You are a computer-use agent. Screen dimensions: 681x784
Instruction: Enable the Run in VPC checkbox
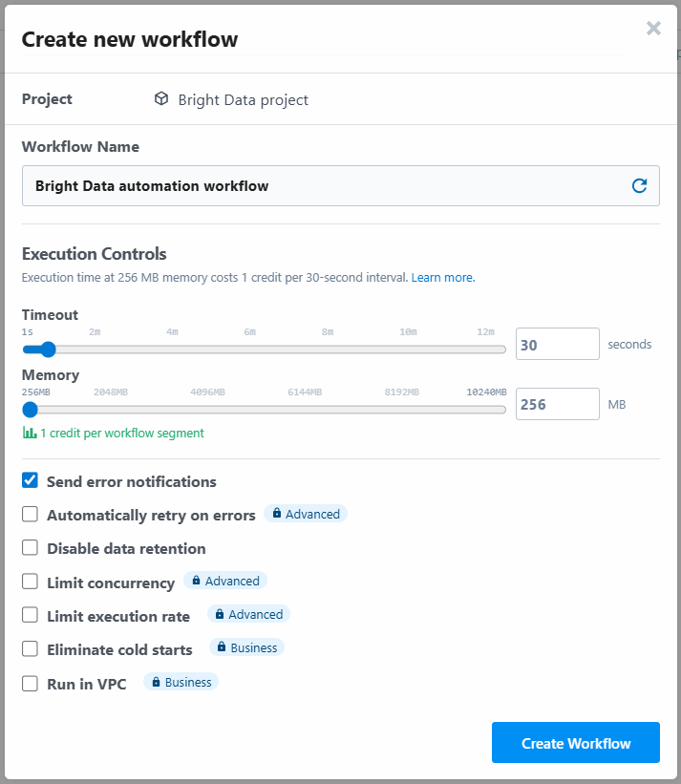30,684
